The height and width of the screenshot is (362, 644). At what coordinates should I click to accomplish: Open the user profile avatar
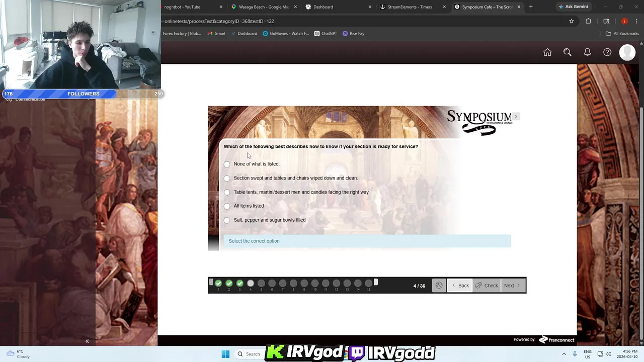(627, 52)
